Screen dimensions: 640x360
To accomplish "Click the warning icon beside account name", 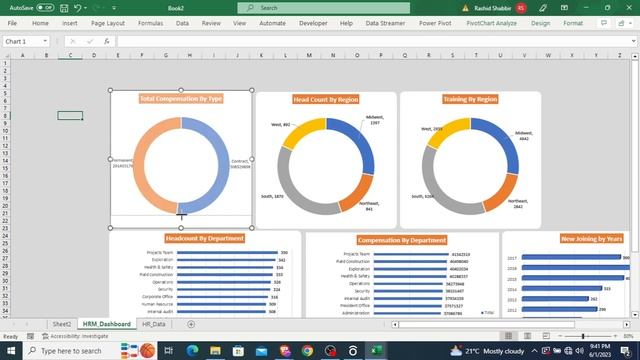I will click(x=465, y=8).
